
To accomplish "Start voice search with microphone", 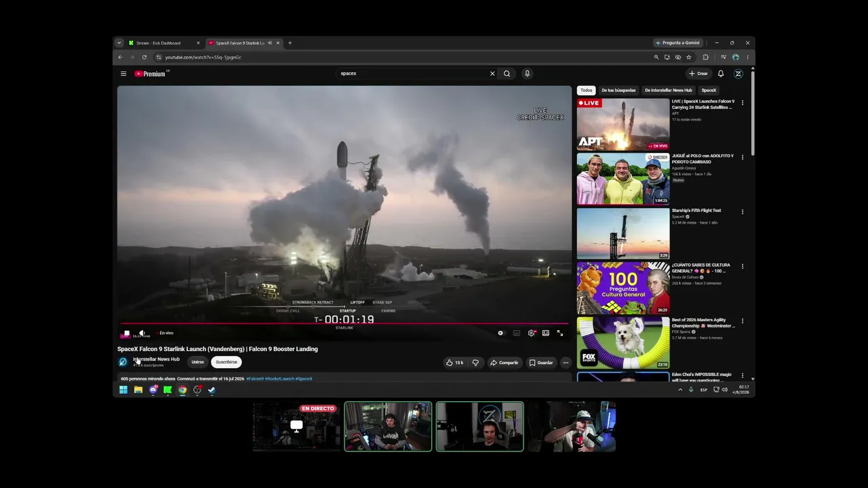I will click(x=527, y=74).
